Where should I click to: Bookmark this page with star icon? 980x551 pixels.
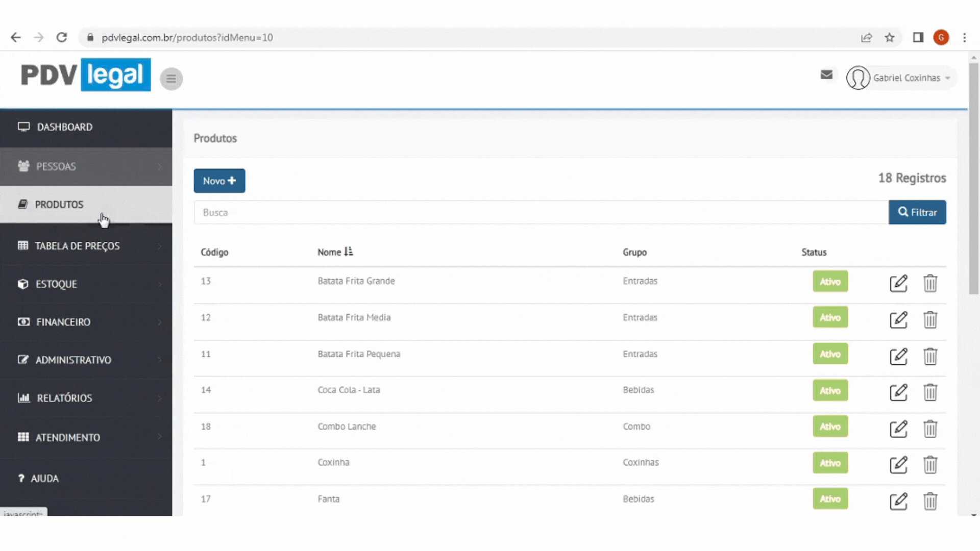tap(890, 38)
